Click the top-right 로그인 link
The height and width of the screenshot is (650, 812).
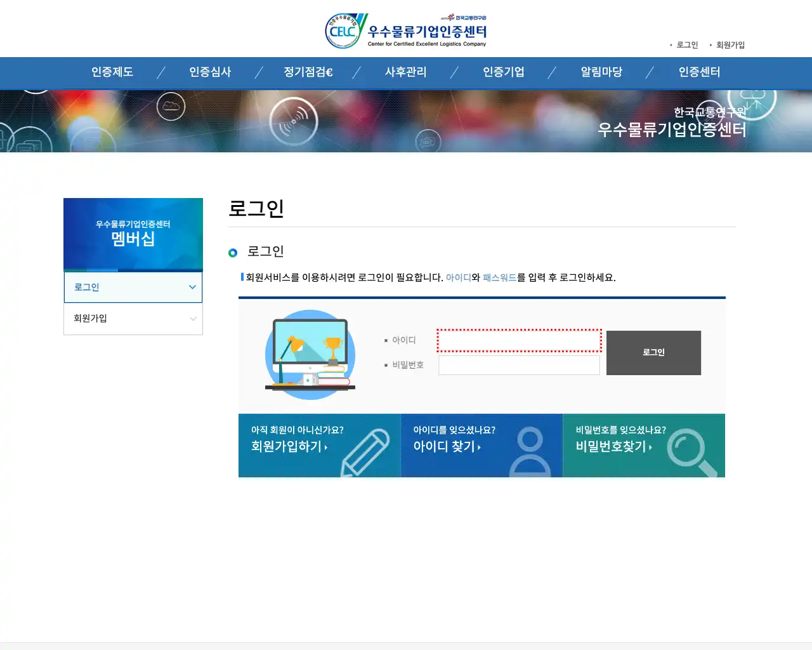coord(687,45)
